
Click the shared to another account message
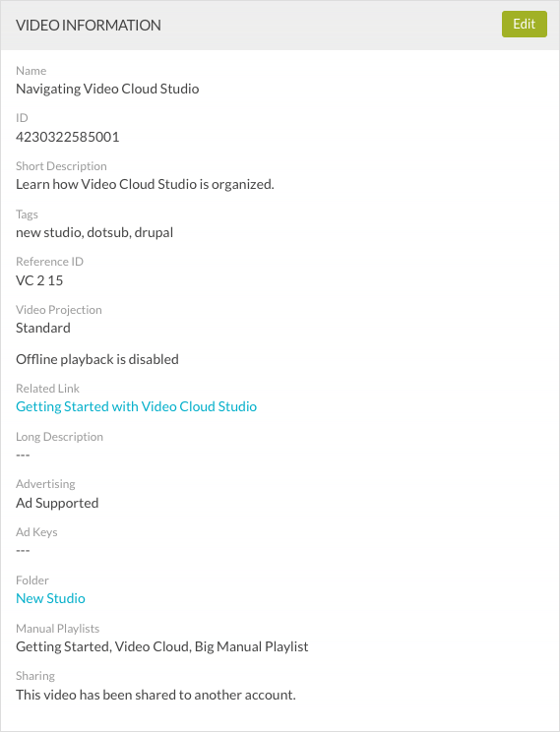[156, 696]
